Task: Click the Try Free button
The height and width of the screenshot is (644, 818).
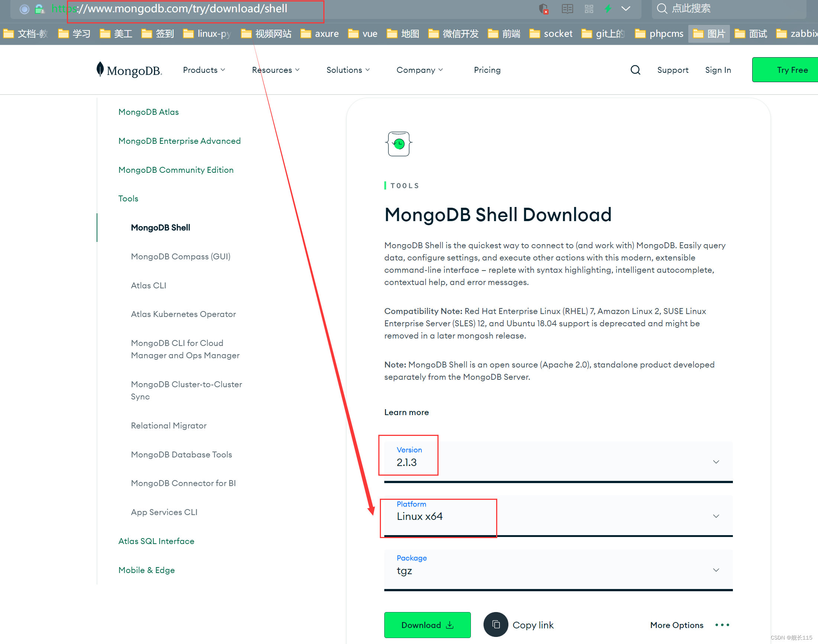Action: pyautogui.click(x=792, y=69)
